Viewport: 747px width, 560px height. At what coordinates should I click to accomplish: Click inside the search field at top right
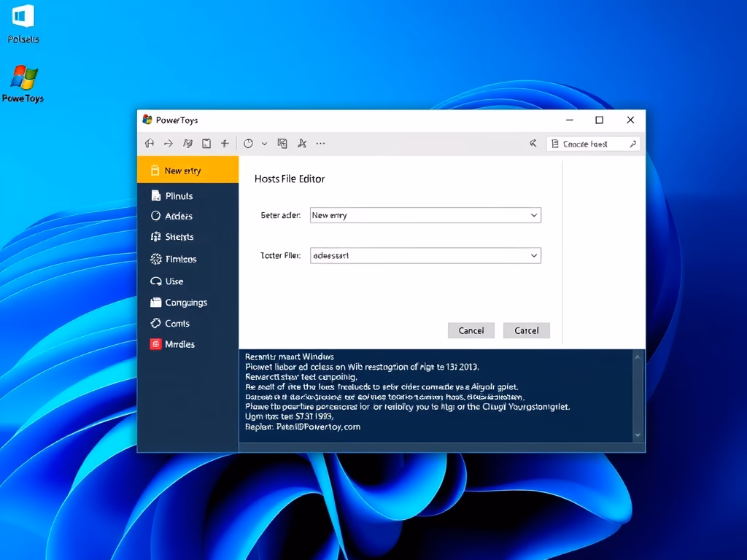point(592,143)
